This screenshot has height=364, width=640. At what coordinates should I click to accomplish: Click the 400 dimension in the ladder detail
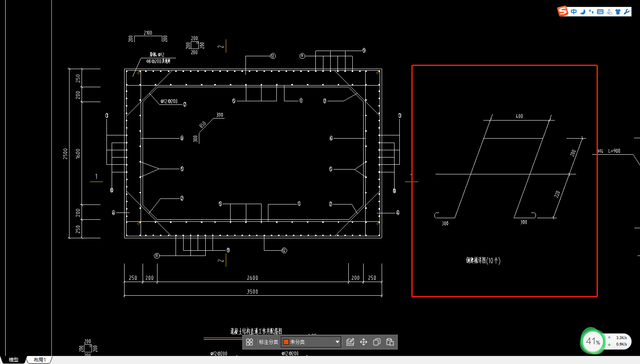coord(519,116)
